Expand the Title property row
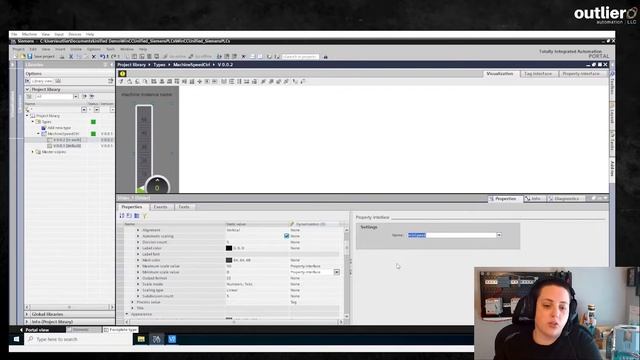This screenshot has height=360, width=640. 133,308
